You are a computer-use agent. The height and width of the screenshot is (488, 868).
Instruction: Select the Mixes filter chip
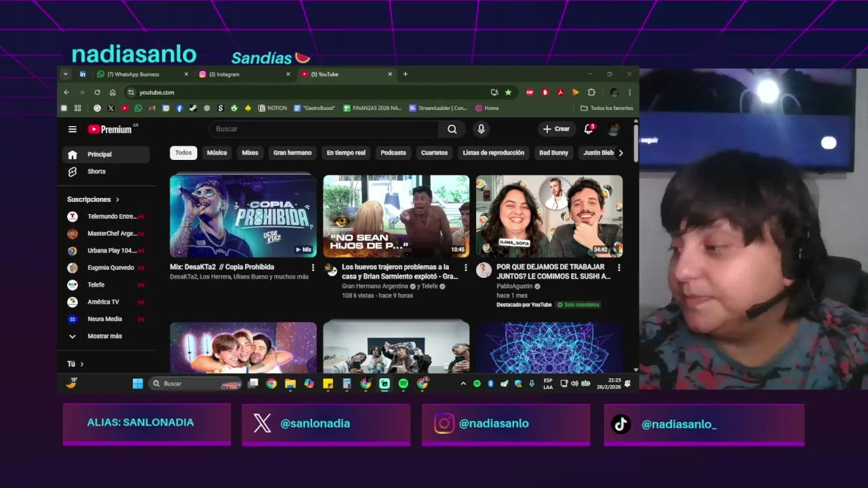(250, 153)
